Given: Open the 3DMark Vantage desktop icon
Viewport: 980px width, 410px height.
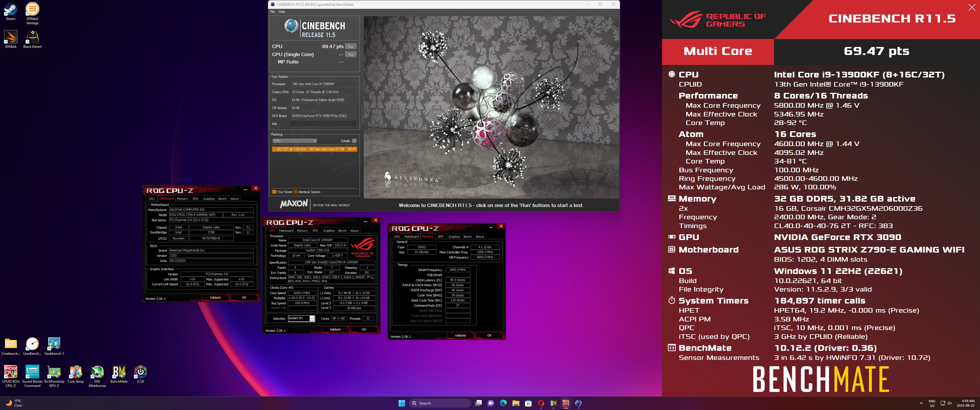Looking at the screenshot, I should (32, 13).
